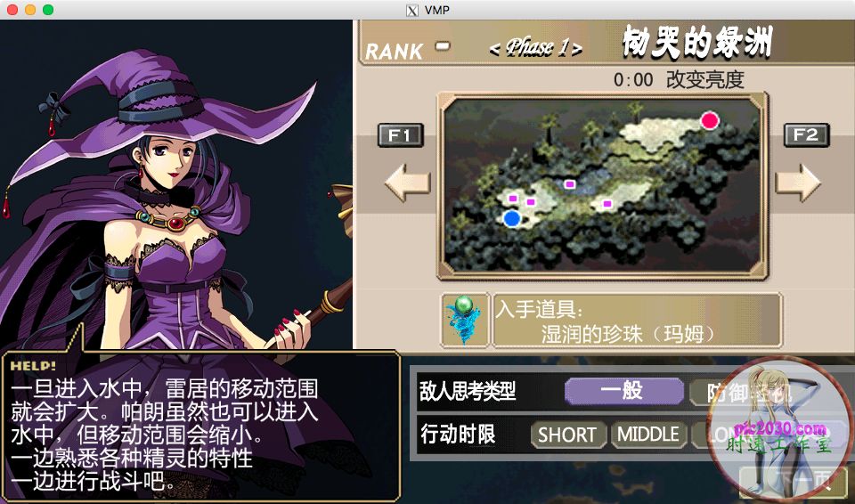Go to next map with right arrow

(x=798, y=183)
